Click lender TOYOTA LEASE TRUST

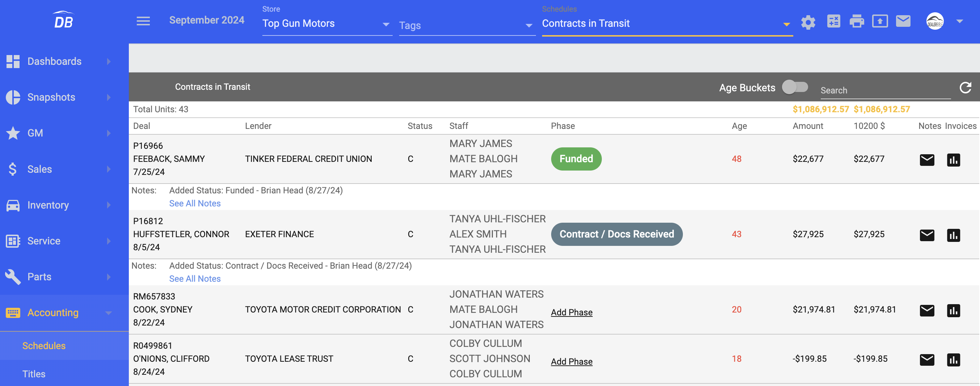tap(289, 358)
